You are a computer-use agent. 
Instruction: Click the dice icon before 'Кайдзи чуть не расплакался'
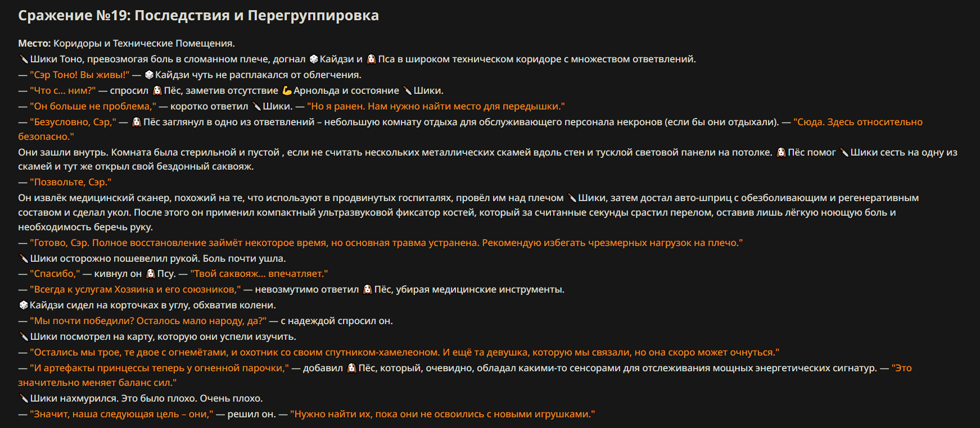(149, 75)
